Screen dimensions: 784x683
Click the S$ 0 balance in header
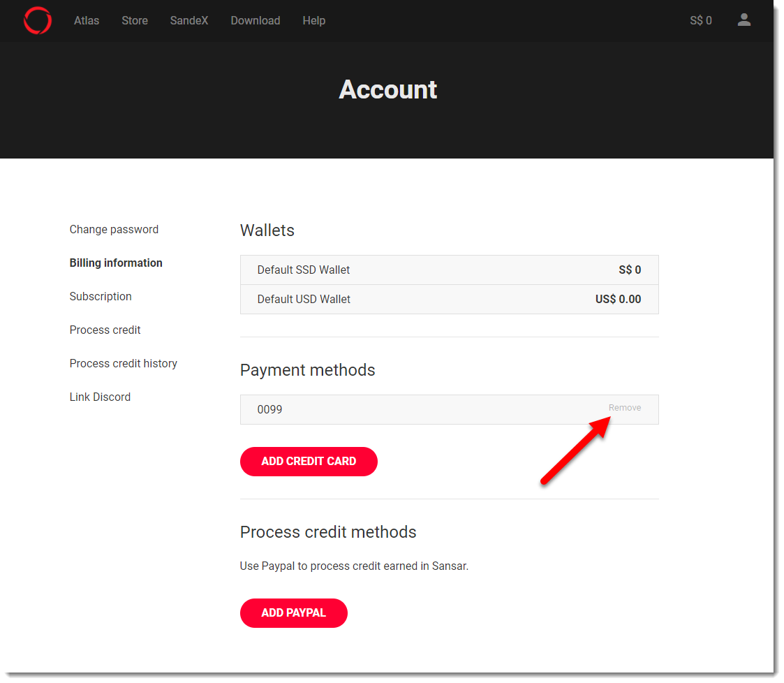[701, 21]
